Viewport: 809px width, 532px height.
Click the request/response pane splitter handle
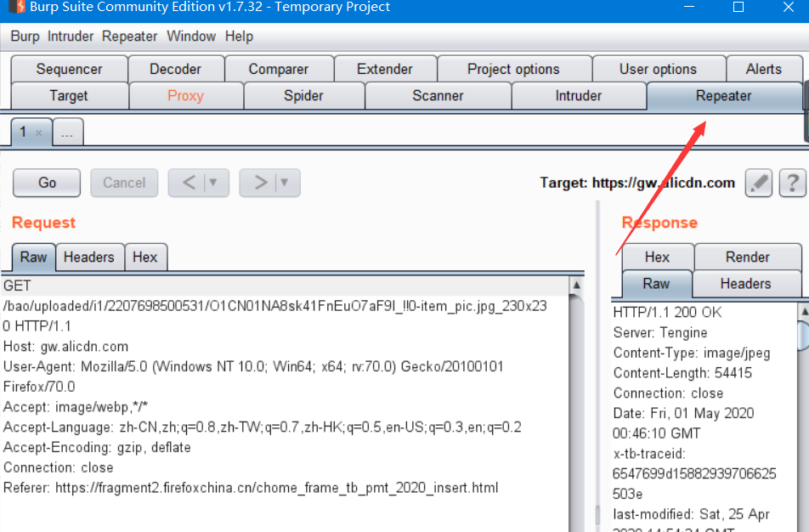point(598,514)
